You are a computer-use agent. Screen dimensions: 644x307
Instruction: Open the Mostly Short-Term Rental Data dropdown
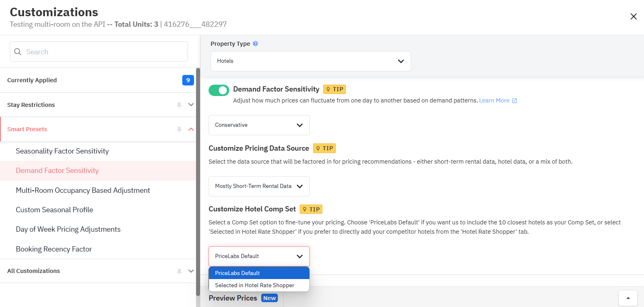pyautogui.click(x=259, y=186)
